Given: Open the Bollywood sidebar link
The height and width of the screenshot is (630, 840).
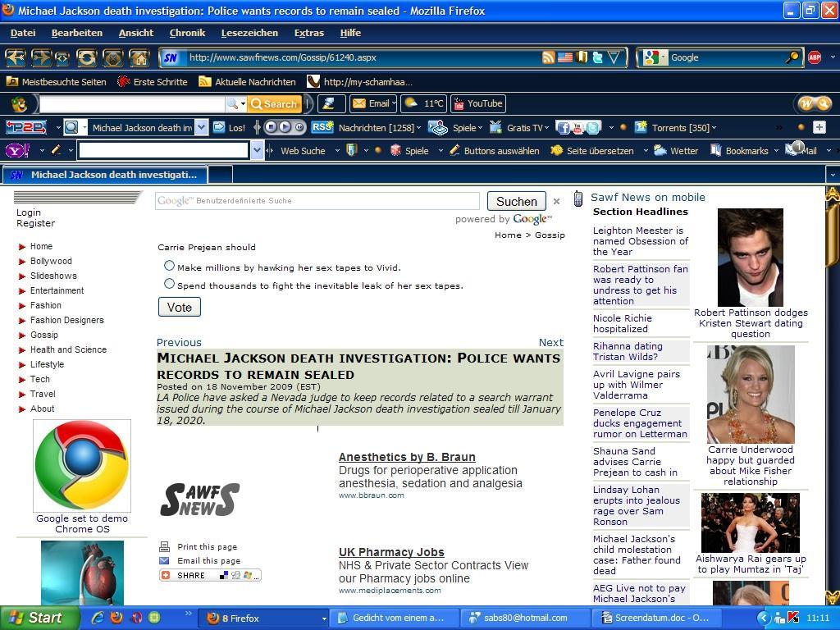Looking at the screenshot, I should 51,261.
